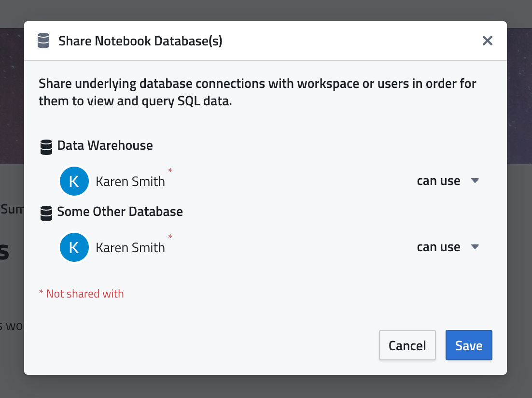
Task: Close the Share Notebook Database dialog
Action: [488, 41]
